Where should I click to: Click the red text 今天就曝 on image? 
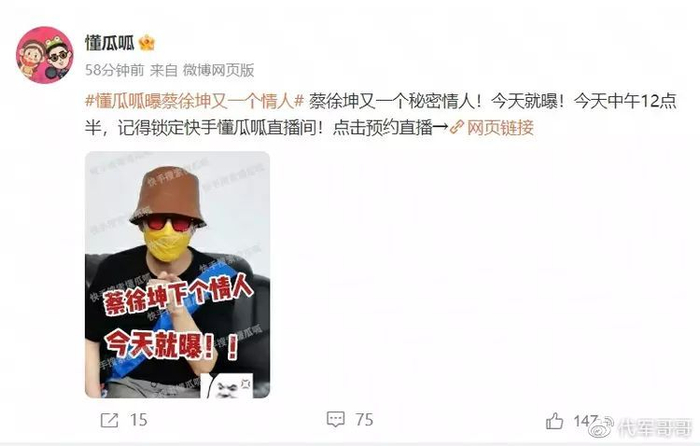click(x=172, y=345)
